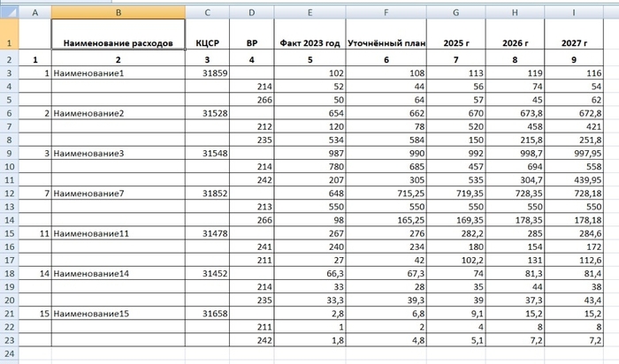The height and width of the screenshot is (364, 619).
Task: Select row 24 header
Action: [x=10, y=353]
